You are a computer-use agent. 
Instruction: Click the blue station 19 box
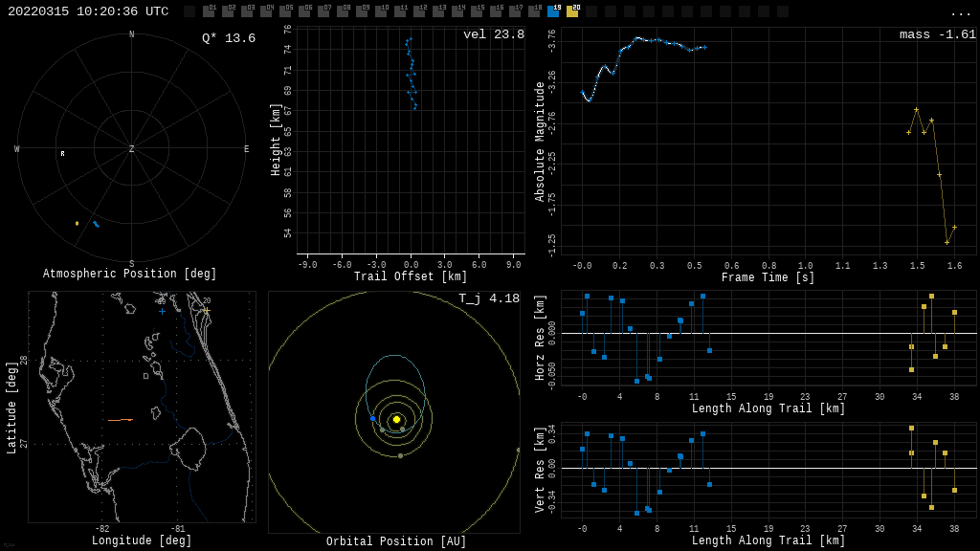point(553,11)
